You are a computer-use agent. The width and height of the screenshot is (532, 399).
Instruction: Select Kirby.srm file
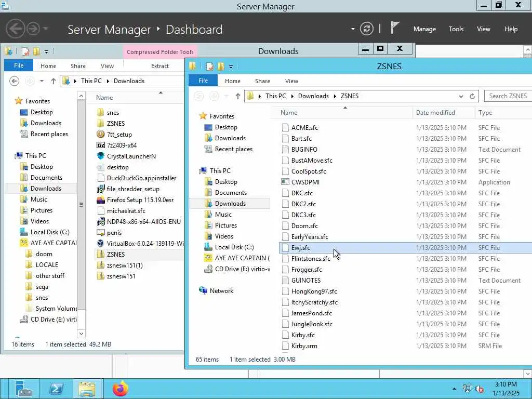tap(304, 345)
